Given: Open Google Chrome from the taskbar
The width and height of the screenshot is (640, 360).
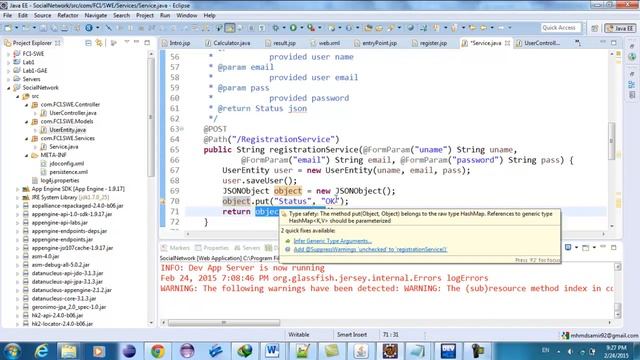Looking at the screenshot, I should pyautogui.click(x=158, y=351).
